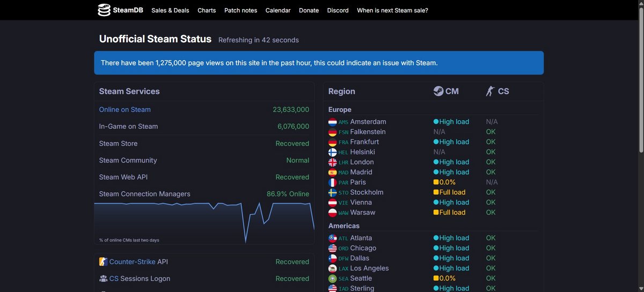Click the yellow status square for Paris
Viewport: 644px width, 292px height.
[x=436, y=182]
